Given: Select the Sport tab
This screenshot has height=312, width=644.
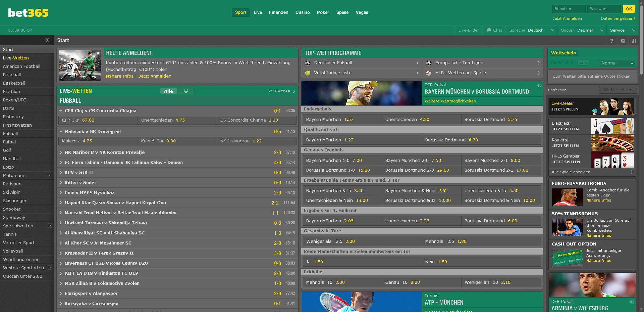Looking at the screenshot, I should (x=240, y=12).
